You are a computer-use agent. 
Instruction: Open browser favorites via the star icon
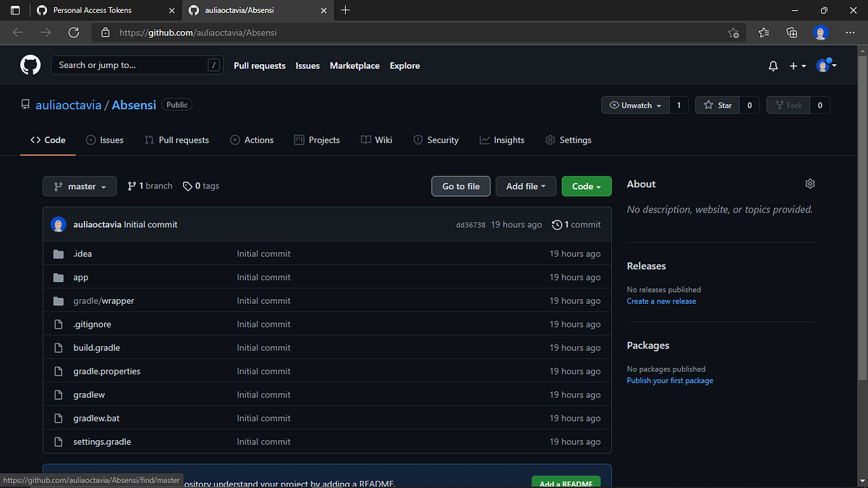pos(763,33)
